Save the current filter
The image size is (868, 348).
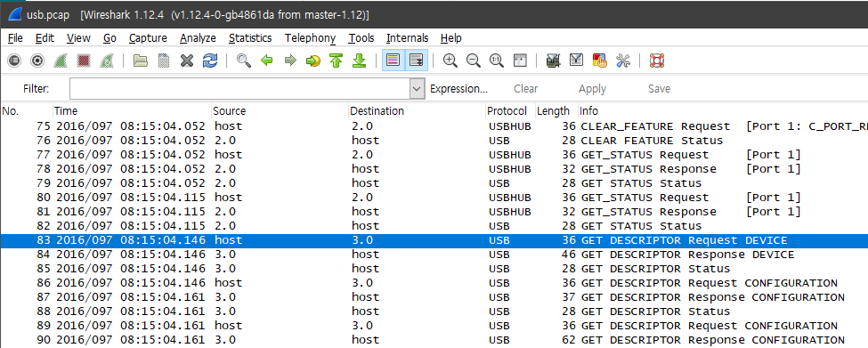point(660,88)
